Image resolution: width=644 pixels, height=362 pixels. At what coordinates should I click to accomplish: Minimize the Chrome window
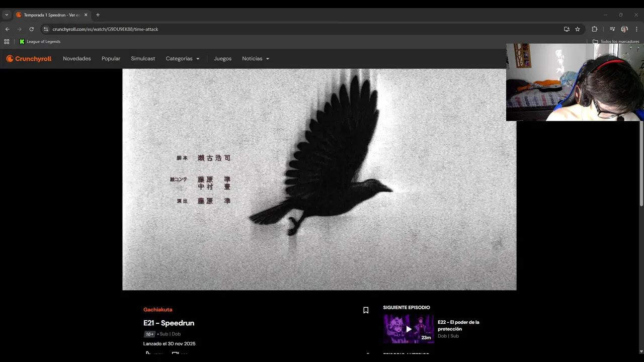point(605,15)
